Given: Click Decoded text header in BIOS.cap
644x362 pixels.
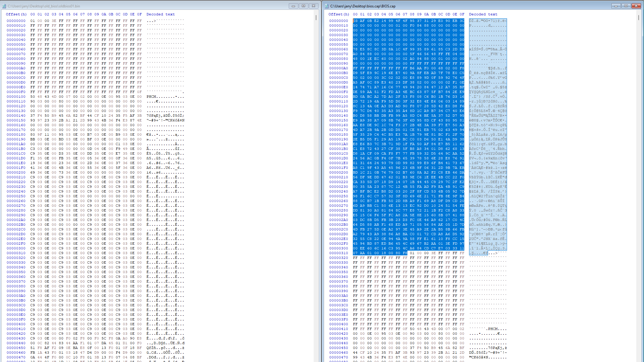Looking at the screenshot, I should [483, 14].
